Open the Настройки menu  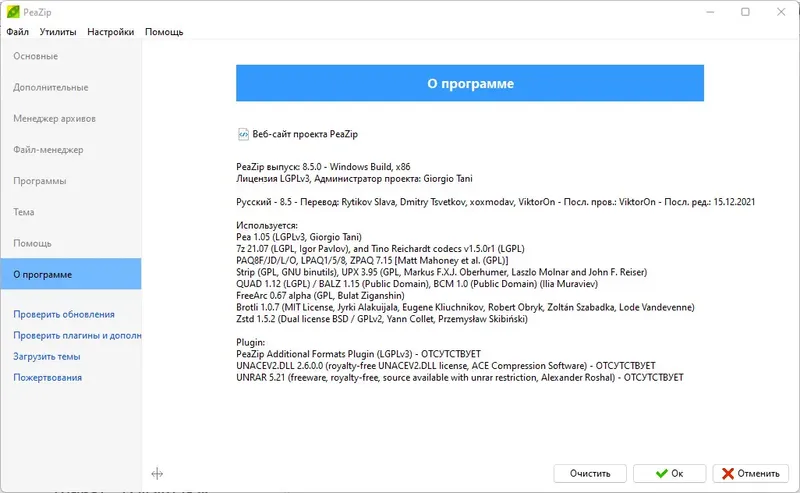(x=111, y=32)
